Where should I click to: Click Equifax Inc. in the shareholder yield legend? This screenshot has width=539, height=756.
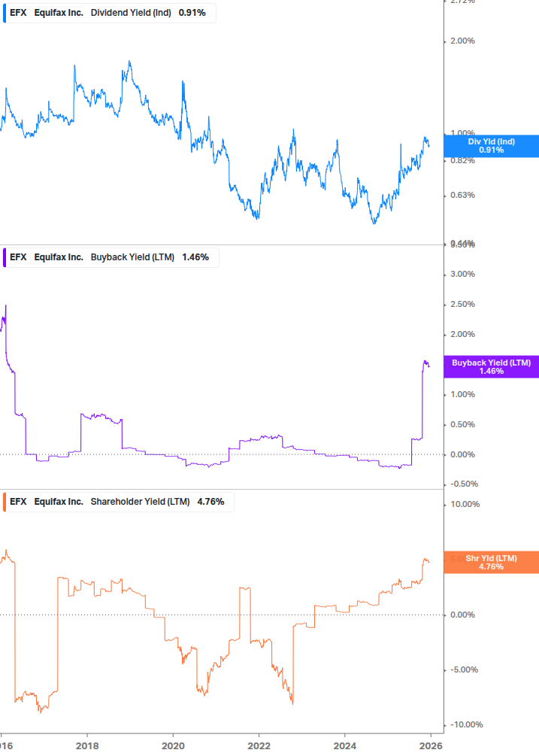point(59,502)
